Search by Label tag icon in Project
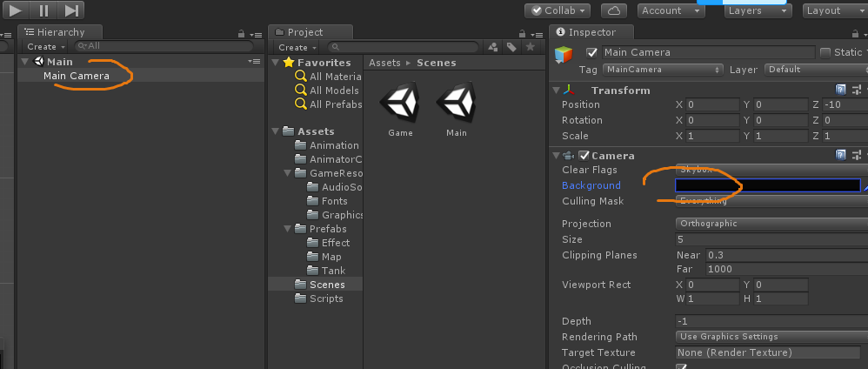Image resolution: width=868 pixels, height=369 pixels. click(x=511, y=48)
